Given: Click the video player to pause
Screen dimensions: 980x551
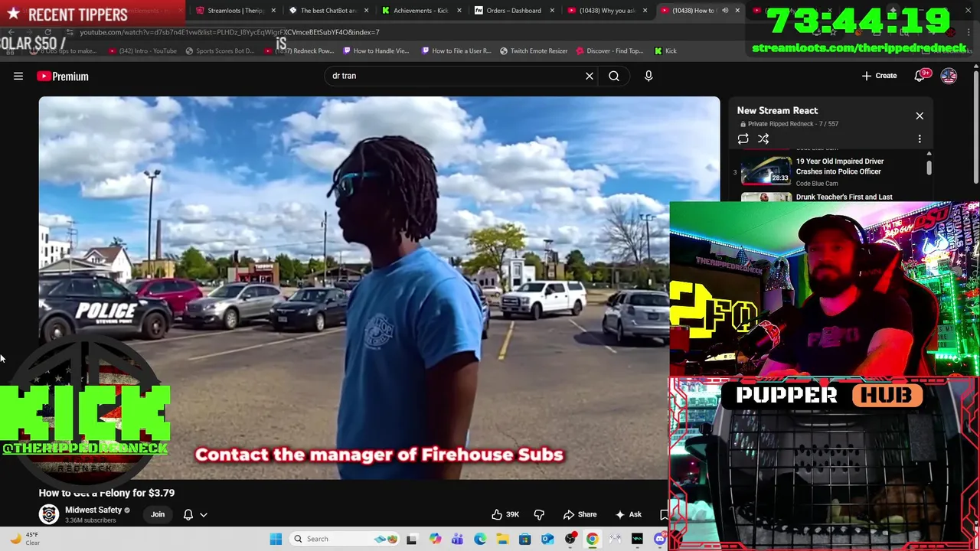Looking at the screenshot, I should pos(379,287).
